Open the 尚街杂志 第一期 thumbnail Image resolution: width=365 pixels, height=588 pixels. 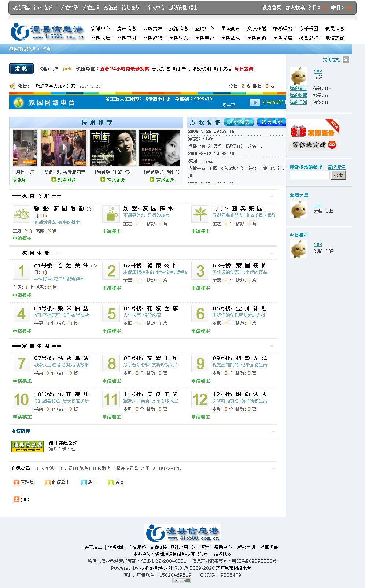click(x=113, y=148)
